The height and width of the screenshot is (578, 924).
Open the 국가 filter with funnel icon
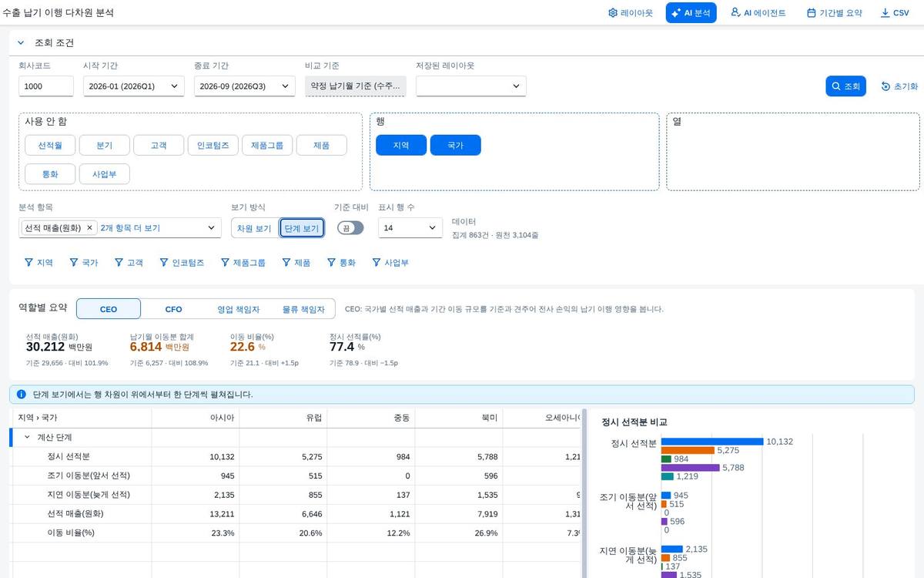click(84, 263)
